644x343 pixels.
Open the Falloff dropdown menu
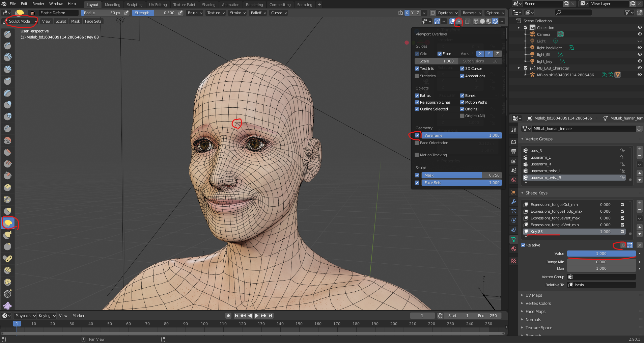(x=258, y=13)
